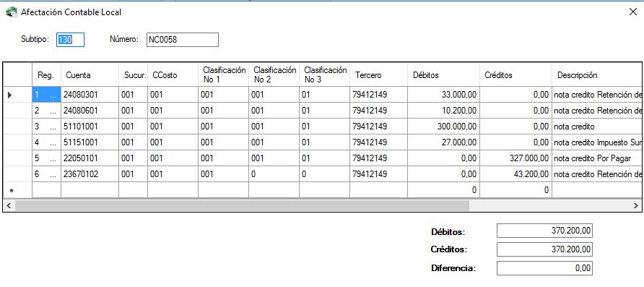This screenshot has width=644, height=287.
Task: Click the Sucur. column header
Action: pyautogui.click(x=133, y=75)
